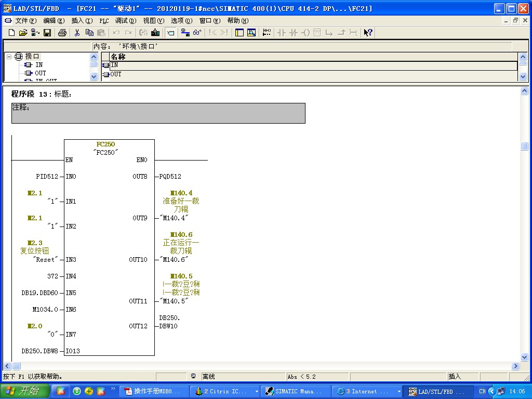The width and height of the screenshot is (532, 399).
Task: Open the 文件(F) menu
Action: 25,21
